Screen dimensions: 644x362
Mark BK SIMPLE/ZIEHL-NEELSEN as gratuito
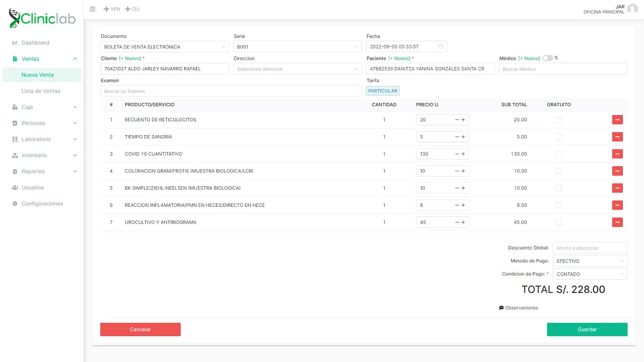click(558, 188)
